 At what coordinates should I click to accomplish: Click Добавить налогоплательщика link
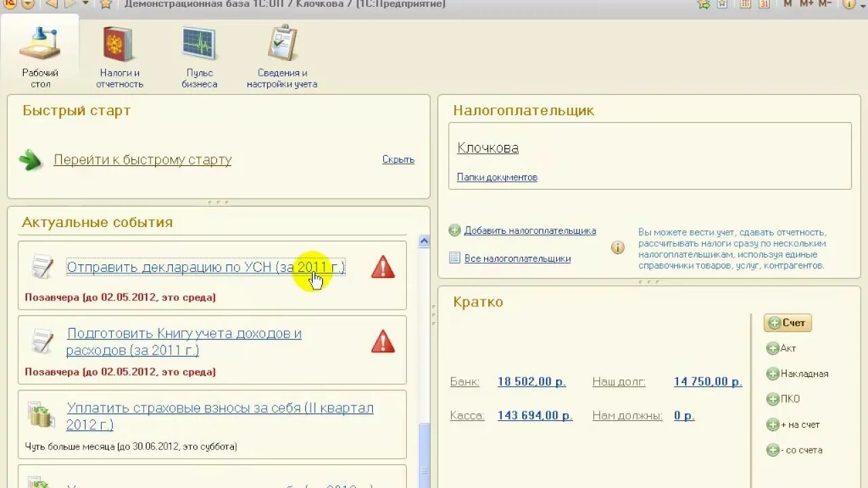(x=530, y=230)
